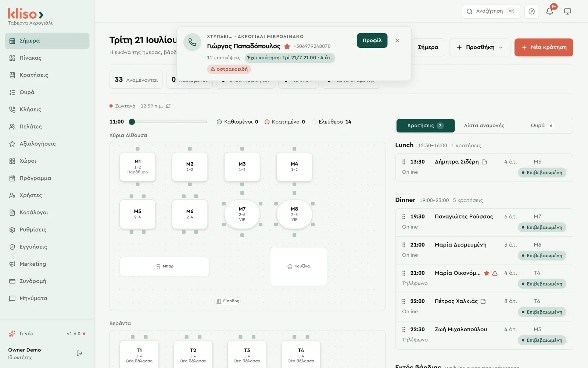Open Χώροι in the sidebar
Screen dimensions: 588x368
(47, 161)
